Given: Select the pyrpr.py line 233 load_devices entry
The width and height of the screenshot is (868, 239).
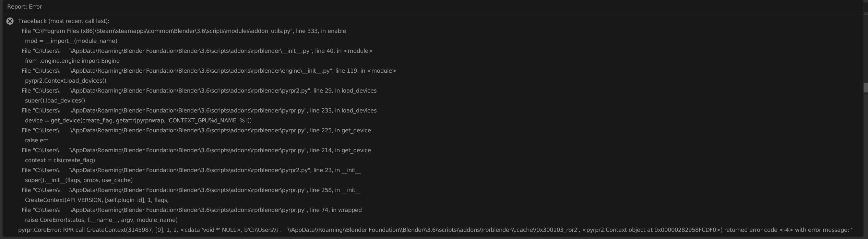Looking at the screenshot, I should pos(199,110).
